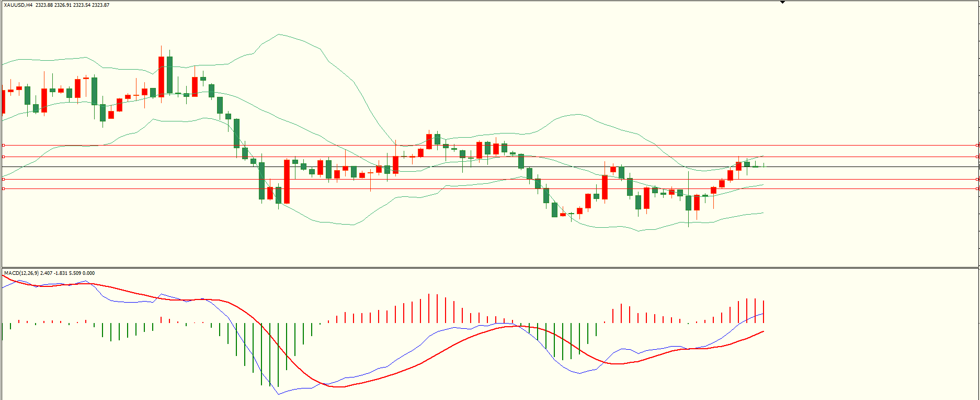Grab left handle of topmost red line
The height and width of the screenshot is (400, 980).
pos(3,145)
